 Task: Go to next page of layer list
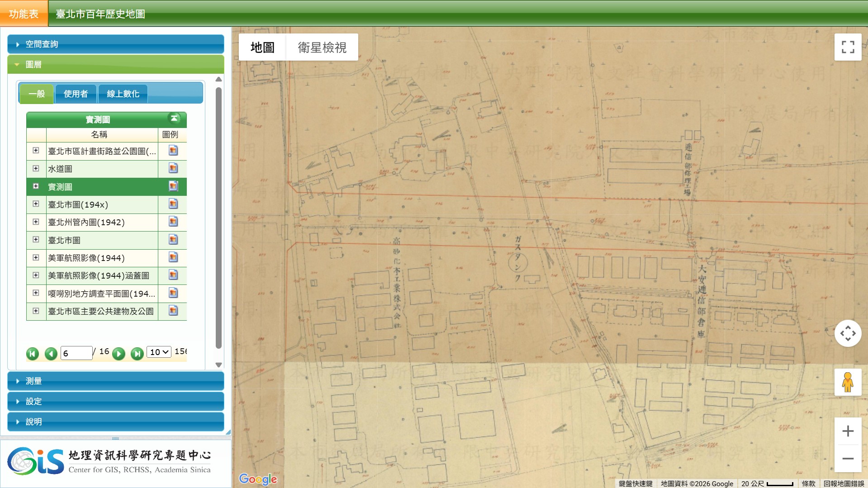[x=119, y=353]
